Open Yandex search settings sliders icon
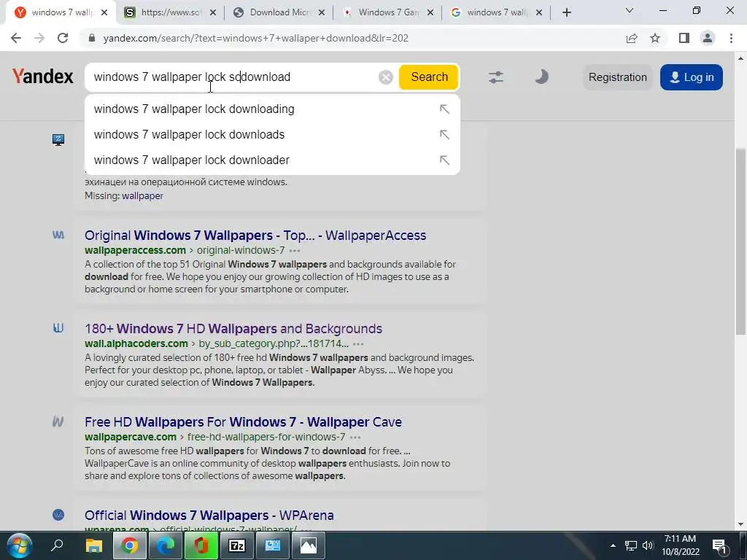The height and width of the screenshot is (560, 747). point(496,77)
